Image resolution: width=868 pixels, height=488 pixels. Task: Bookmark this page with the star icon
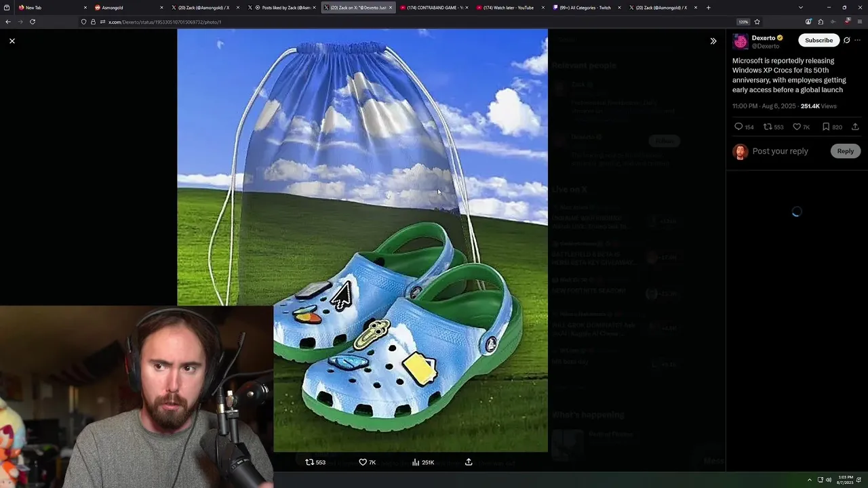[x=757, y=22]
